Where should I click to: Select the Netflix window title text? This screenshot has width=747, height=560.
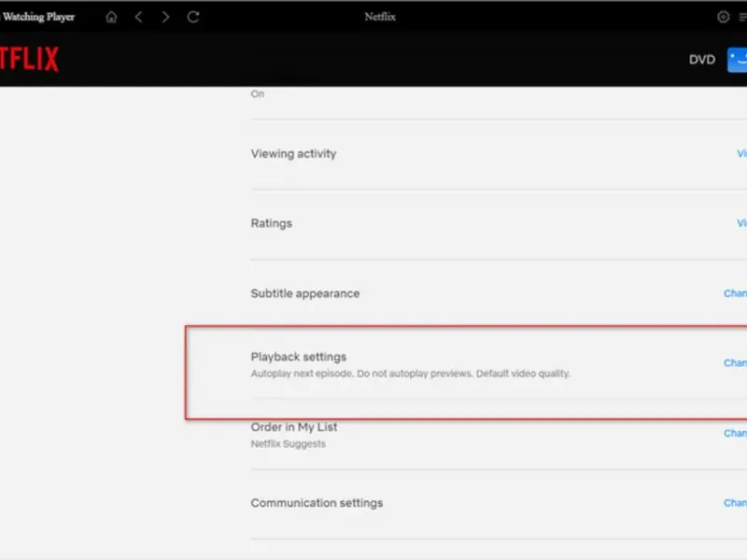[x=380, y=17]
